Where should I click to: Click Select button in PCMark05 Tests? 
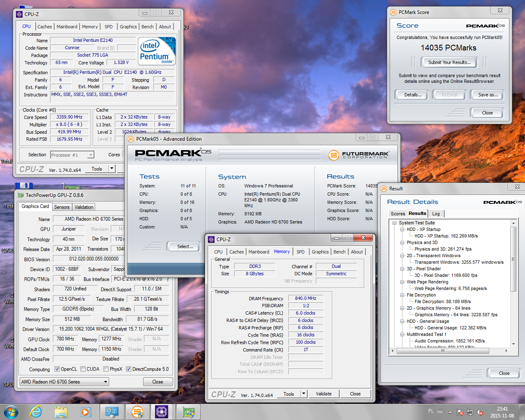tap(185, 247)
